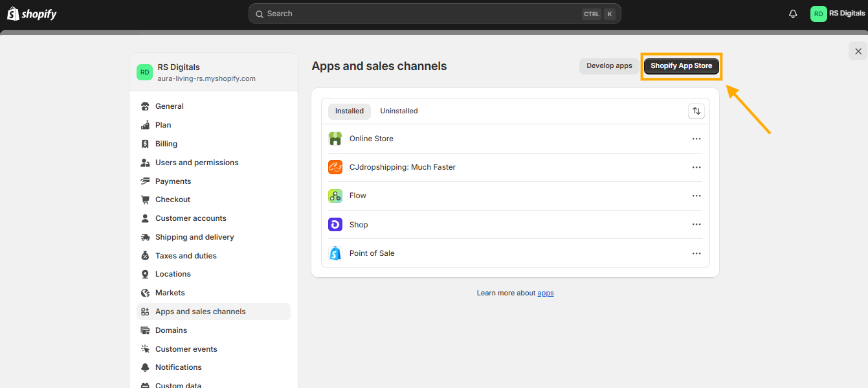Click the RD store avatar in top bar

tap(819, 14)
